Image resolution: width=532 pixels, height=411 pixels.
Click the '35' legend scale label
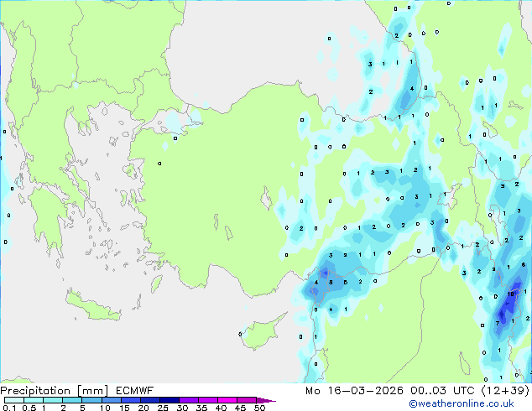[201, 408]
